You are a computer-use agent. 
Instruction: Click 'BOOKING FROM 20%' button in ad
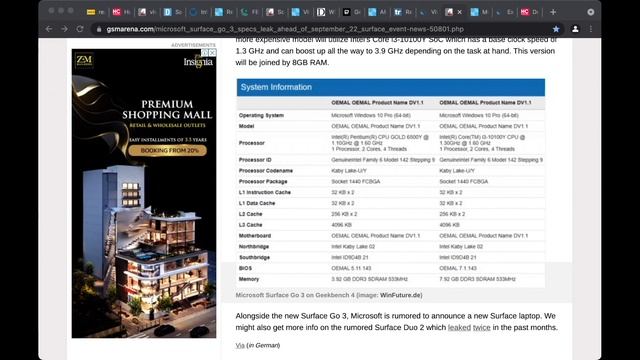coord(167,151)
